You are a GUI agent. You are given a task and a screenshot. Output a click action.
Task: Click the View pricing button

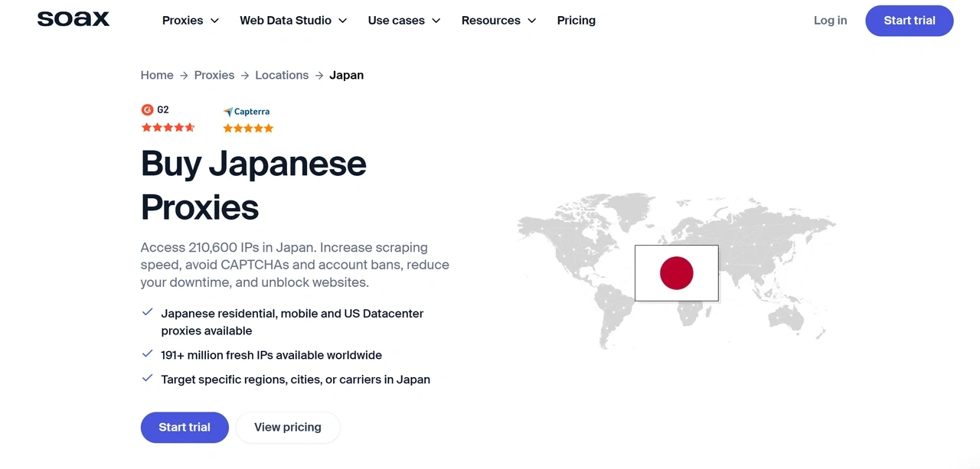click(287, 427)
